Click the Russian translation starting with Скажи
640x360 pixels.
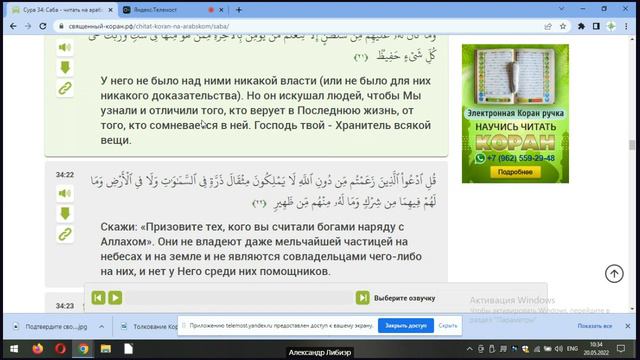tap(261, 249)
